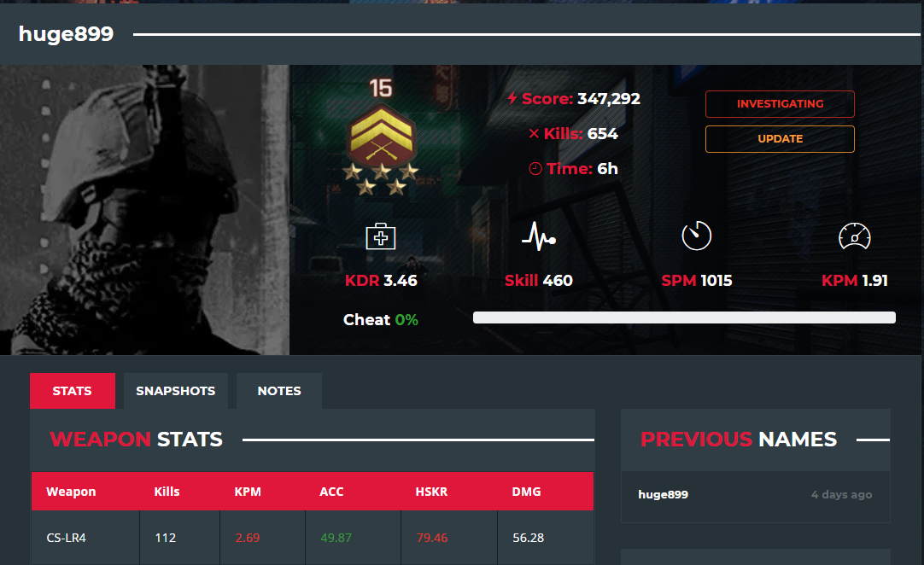Click the lightning bolt Score icon
Image resolution: width=924 pixels, height=565 pixels.
click(512, 98)
